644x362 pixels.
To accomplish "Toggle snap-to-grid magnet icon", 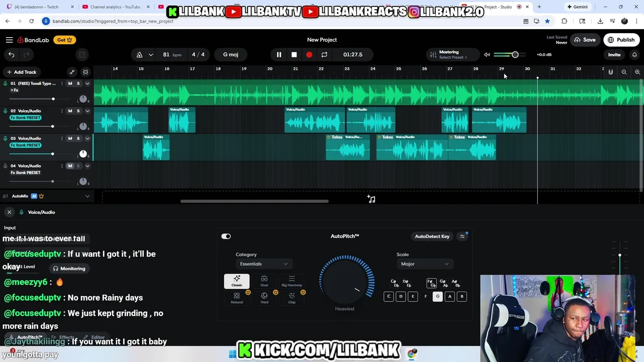I will click(610, 72).
